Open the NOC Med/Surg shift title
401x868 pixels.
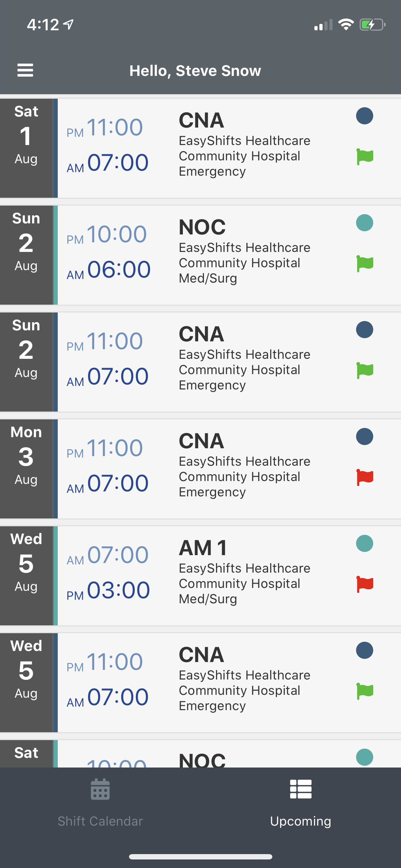202,227
